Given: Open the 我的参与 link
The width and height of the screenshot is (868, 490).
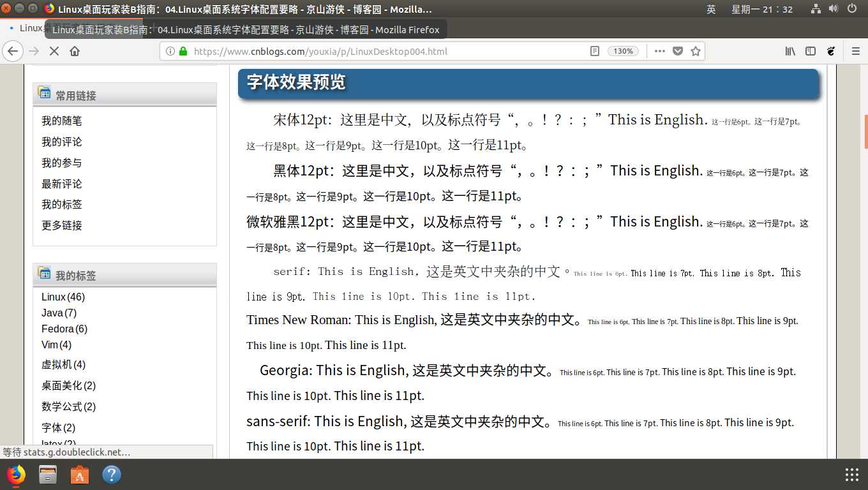Looking at the screenshot, I should point(62,163).
